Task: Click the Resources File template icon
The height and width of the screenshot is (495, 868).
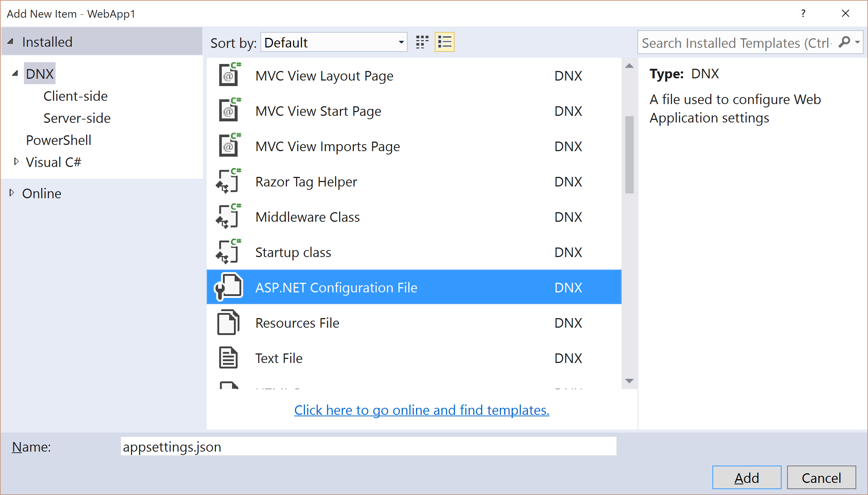Action: 228,323
